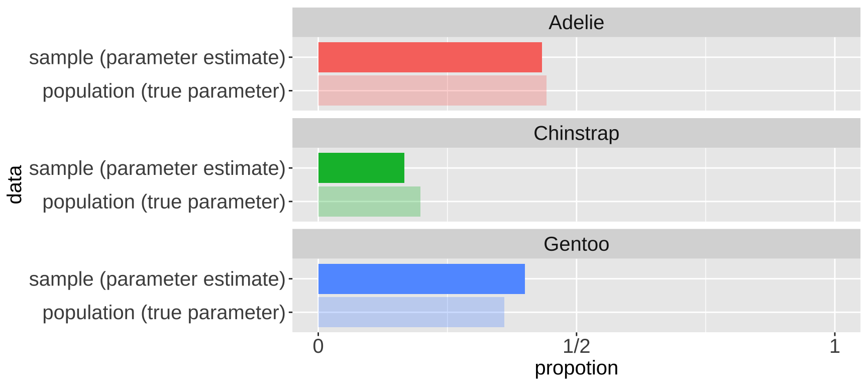868x386 pixels.
Task: Click Chinstrap's population (true parameter) label
Action: (164, 202)
